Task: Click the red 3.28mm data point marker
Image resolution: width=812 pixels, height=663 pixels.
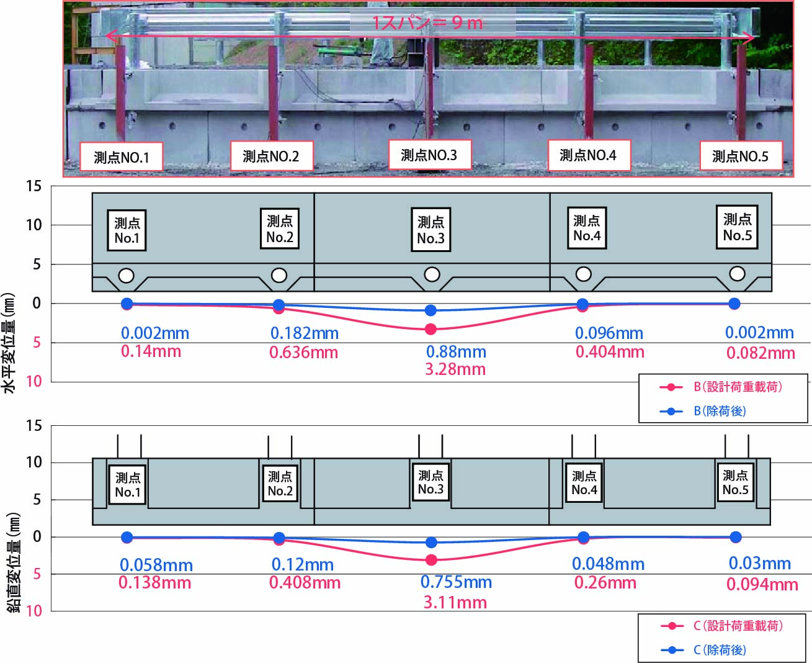Action: point(431,329)
